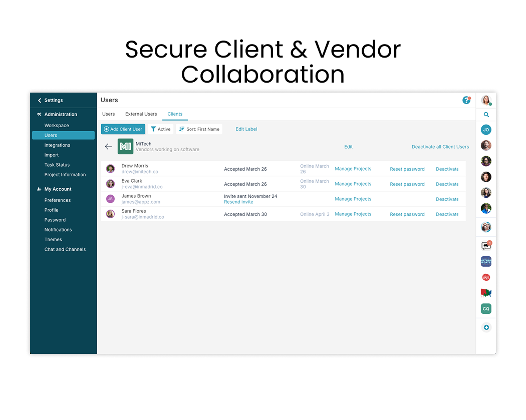This screenshot has height=420, width=526.
Task: Click the help icon in the Users header
Action: tap(466, 100)
